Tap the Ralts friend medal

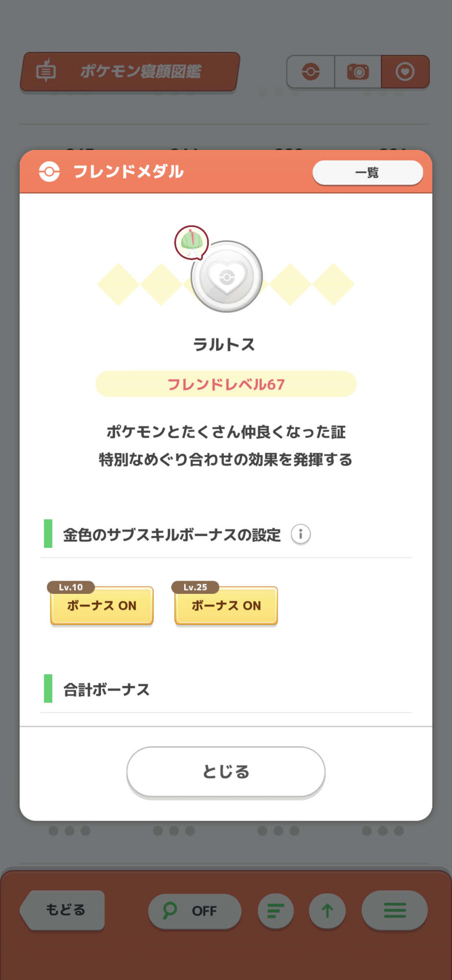pos(227,277)
